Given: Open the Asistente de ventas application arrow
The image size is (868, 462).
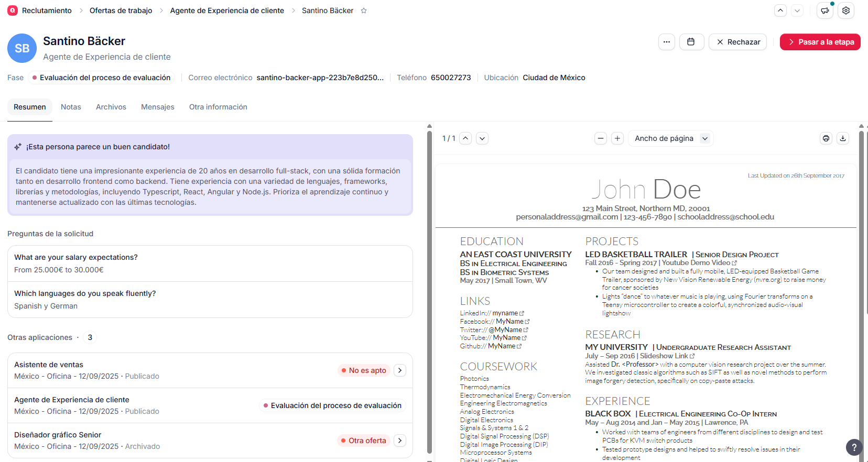Looking at the screenshot, I should [400, 370].
